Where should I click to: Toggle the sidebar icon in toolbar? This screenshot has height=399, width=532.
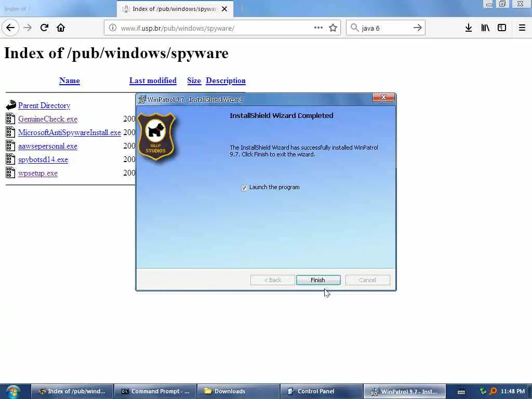coord(502,28)
